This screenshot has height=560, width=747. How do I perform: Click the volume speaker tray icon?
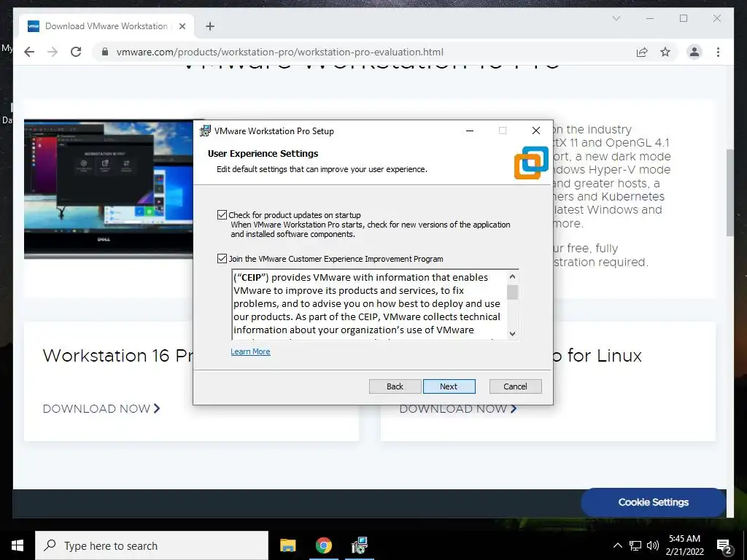653,545
